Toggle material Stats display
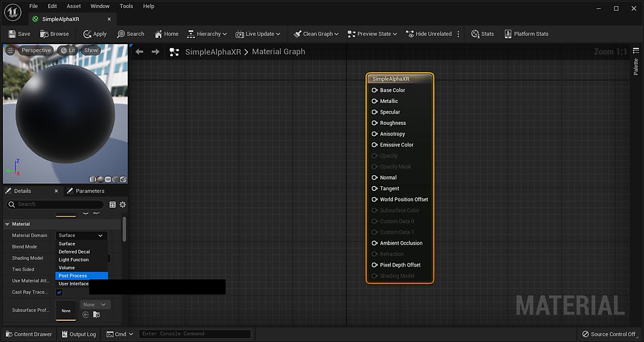Image resolution: width=644 pixels, height=342 pixels. [482, 34]
